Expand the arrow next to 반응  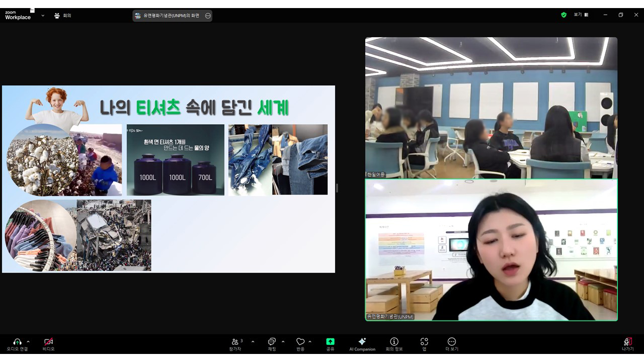point(310,341)
